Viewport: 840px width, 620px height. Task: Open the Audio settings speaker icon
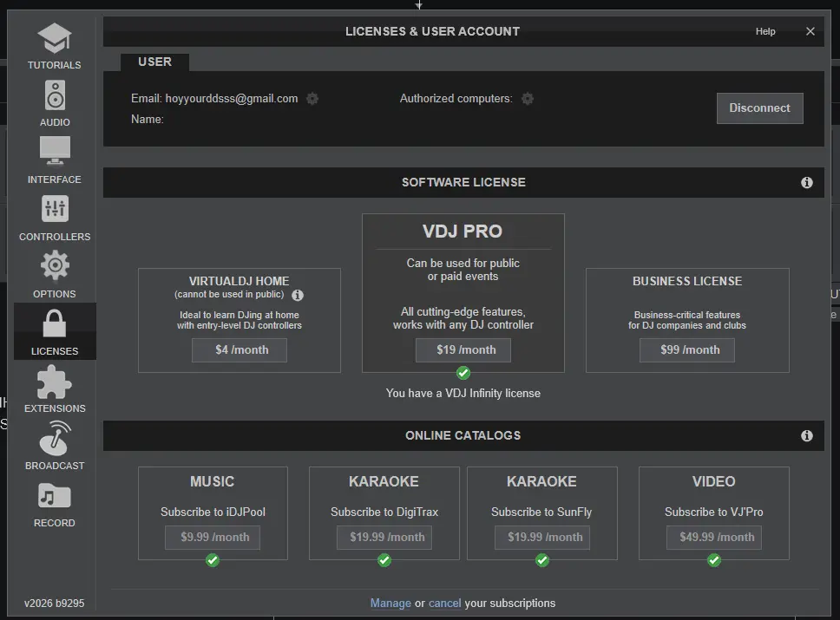tap(55, 95)
